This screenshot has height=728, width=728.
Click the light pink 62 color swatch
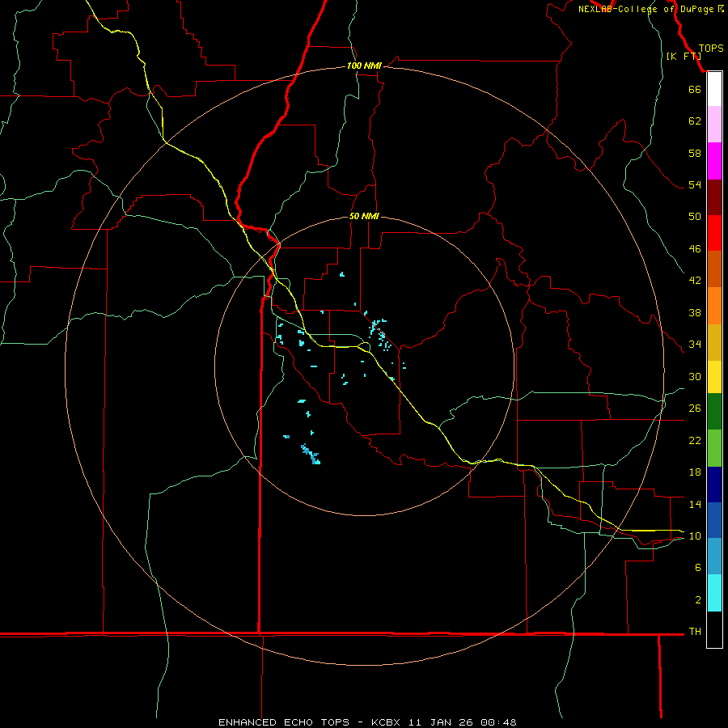pos(714,124)
